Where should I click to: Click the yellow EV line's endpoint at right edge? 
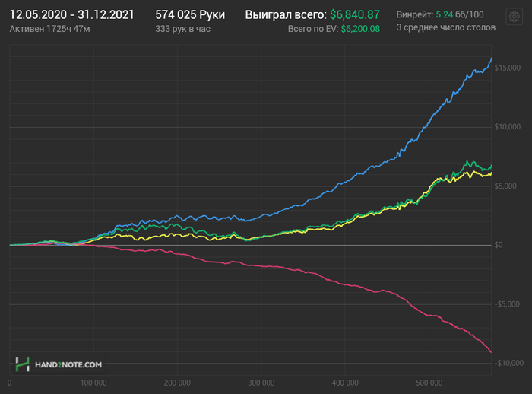pyautogui.click(x=491, y=173)
